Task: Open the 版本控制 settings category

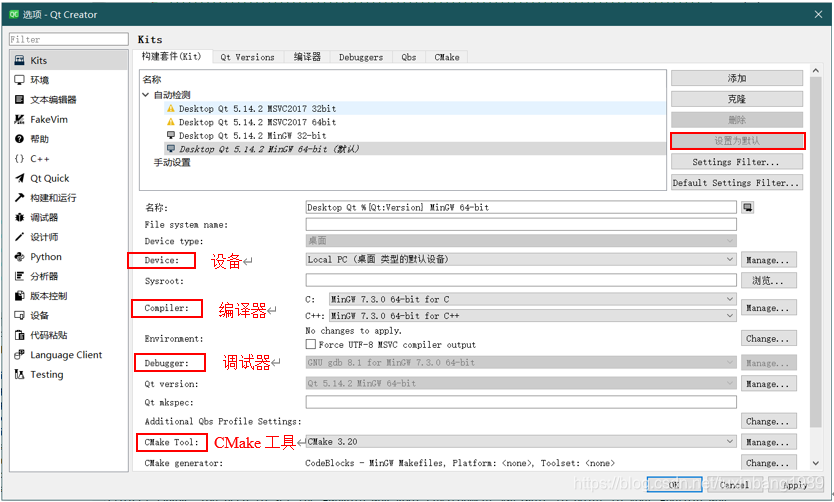Action: (x=69, y=296)
